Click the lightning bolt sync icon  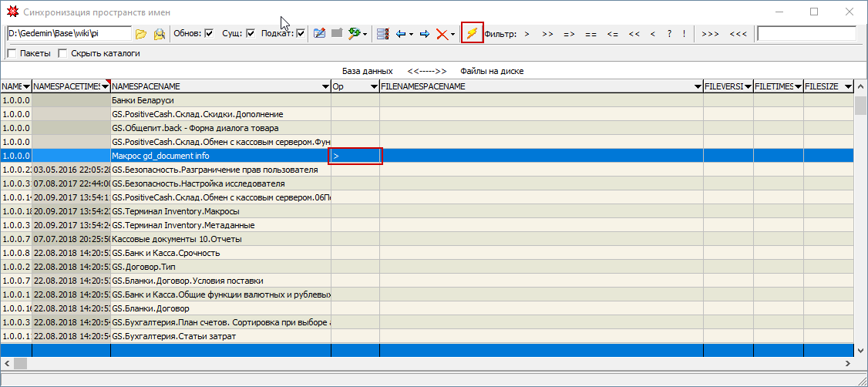click(x=472, y=34)
